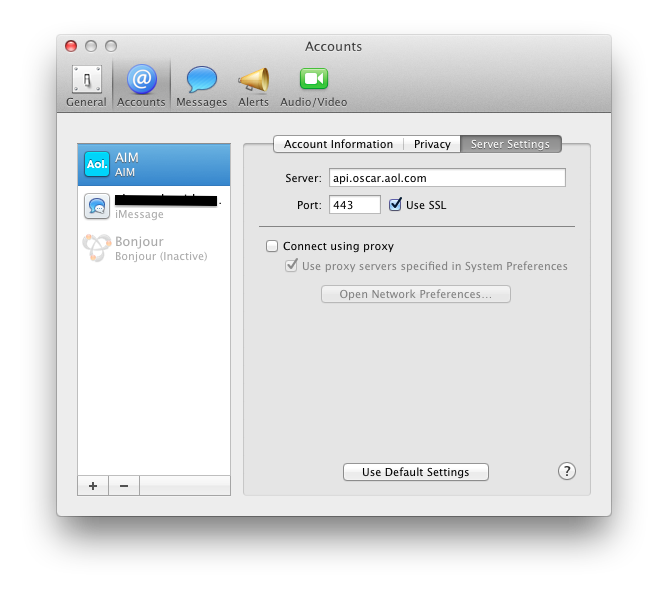668x595 pixels.
Task: Open the Messages preferences pane
Action: (x=202, y=86)
